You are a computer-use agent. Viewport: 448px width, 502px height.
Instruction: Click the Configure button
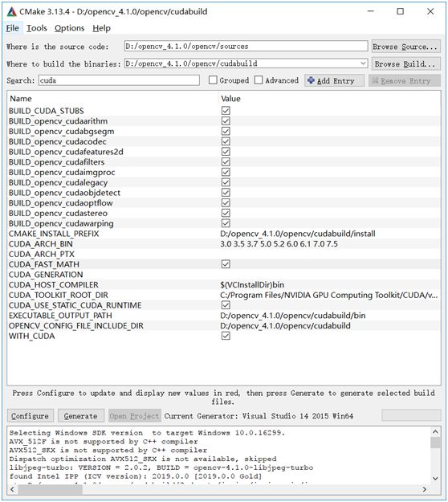pos(31,416)
